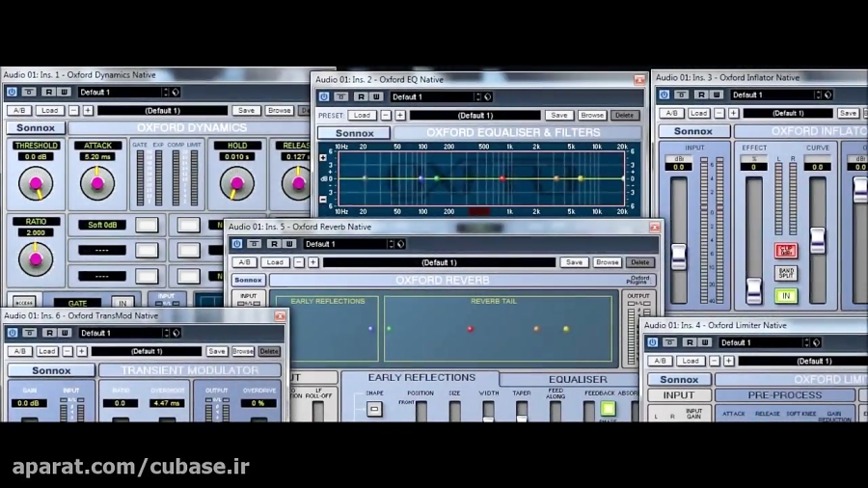Image resolution: width=868 pixels, height=488 pixels.
Task: Click Browse button in Oxford EQ window
Action: (592, 116)
